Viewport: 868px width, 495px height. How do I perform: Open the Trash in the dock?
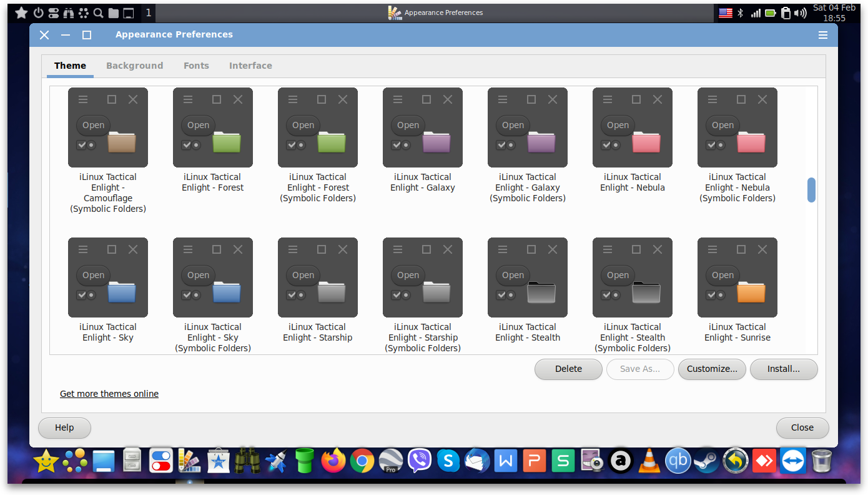point(822,461)
